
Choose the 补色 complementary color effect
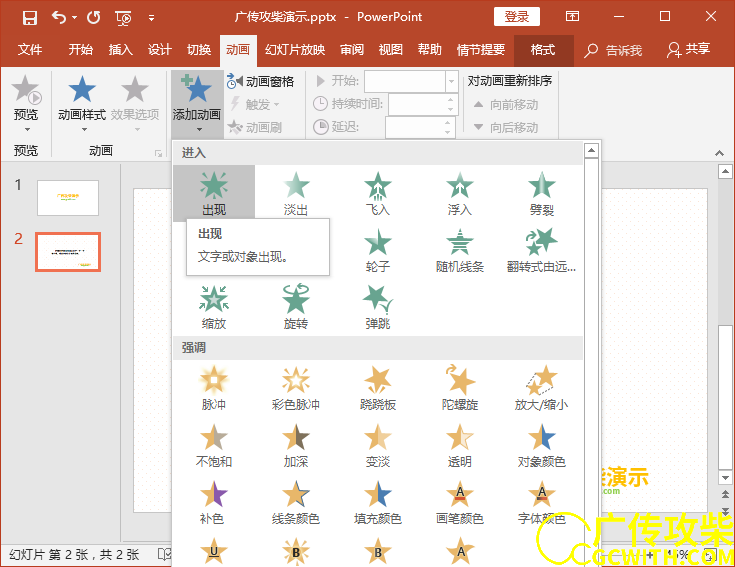[x=214, y=502]
